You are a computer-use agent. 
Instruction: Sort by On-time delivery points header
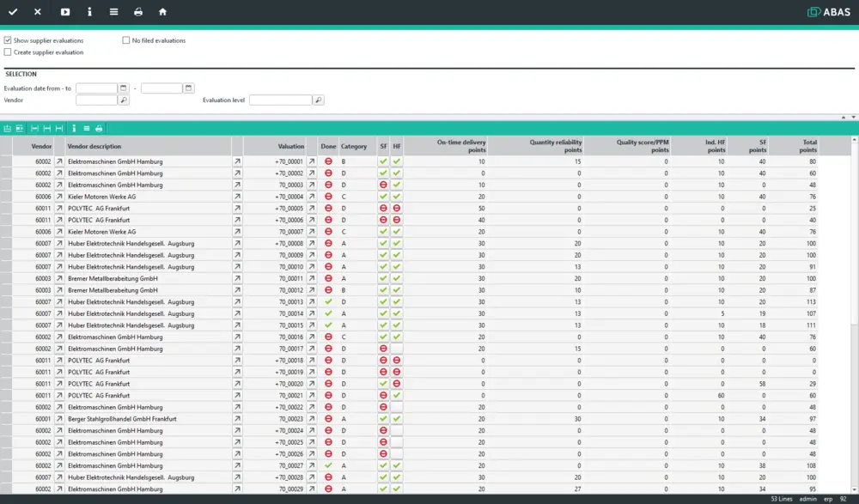tap(445, 146)
